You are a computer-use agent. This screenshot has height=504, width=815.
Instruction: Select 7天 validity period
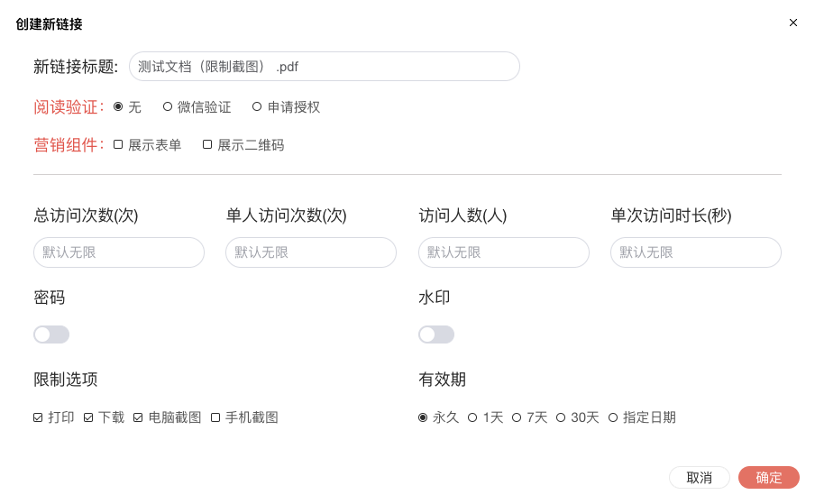tap(517, 417)
